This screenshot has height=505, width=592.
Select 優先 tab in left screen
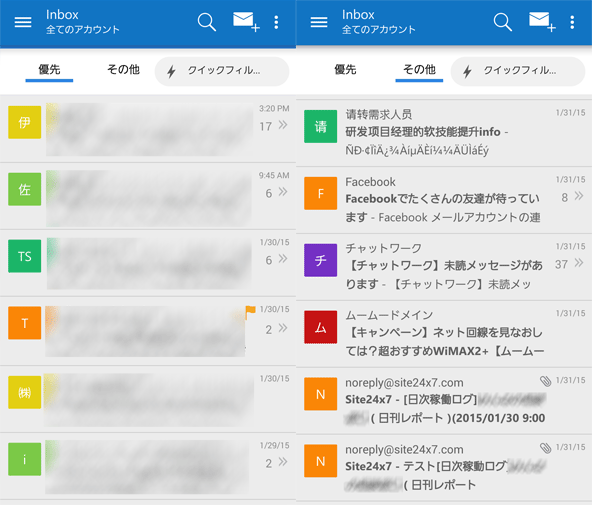[x=49, y=70]
